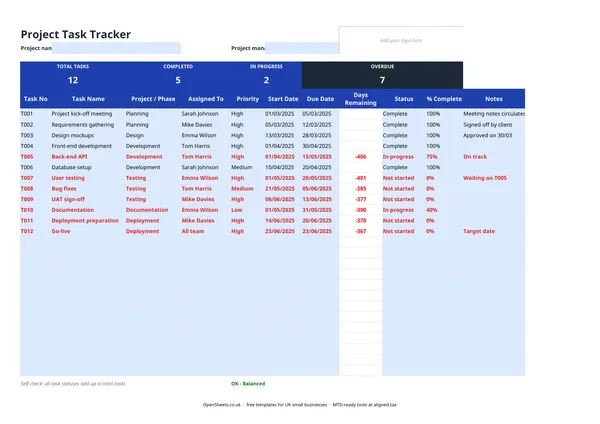
Task: Click the Priority column header
Action: tap(248, 99)
